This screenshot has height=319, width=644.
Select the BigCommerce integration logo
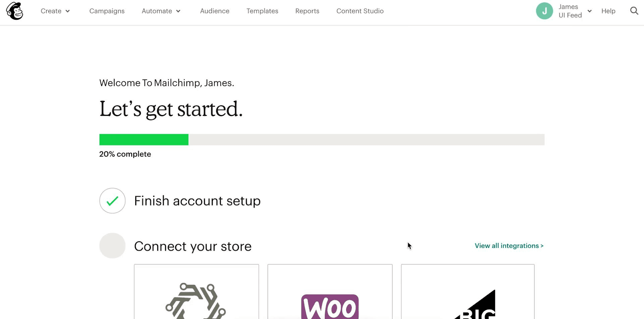click(x=475, y=305)
